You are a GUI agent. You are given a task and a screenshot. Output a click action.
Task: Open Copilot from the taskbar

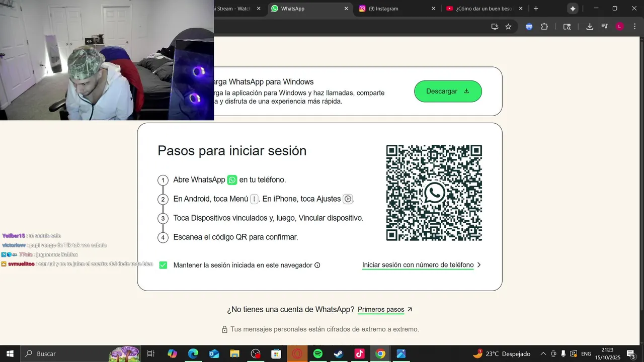[172, 353]
